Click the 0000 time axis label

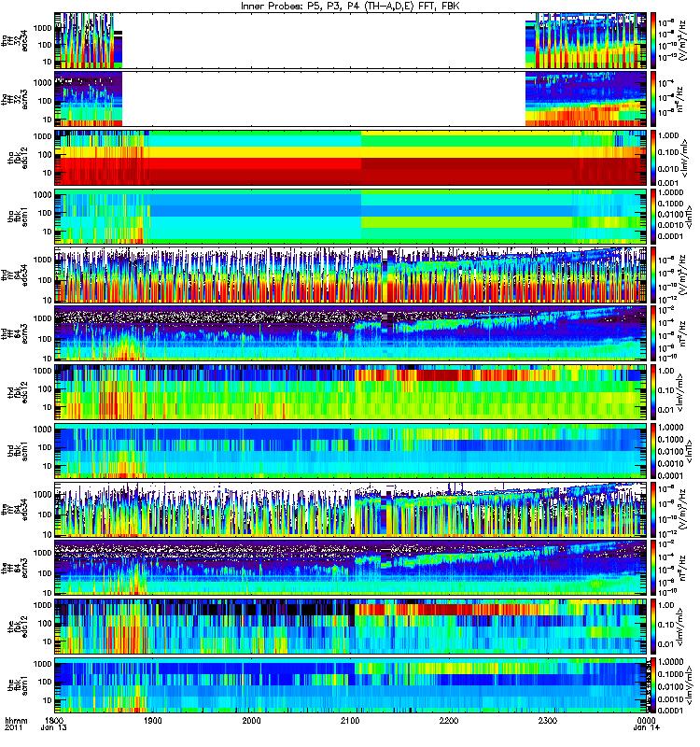[646, 720]
